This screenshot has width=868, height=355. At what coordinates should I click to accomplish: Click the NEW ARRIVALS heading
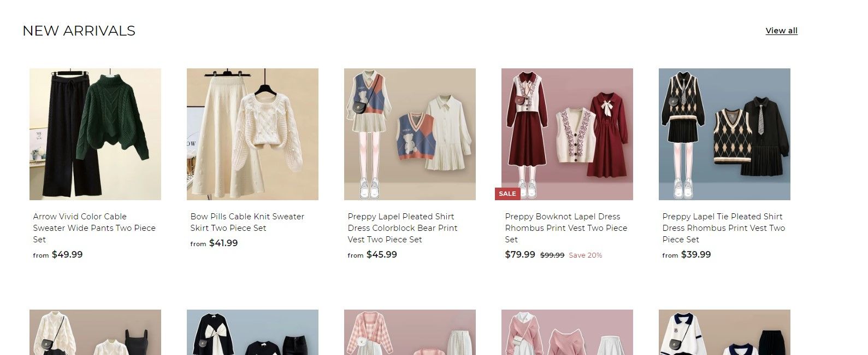coord(79,31)
